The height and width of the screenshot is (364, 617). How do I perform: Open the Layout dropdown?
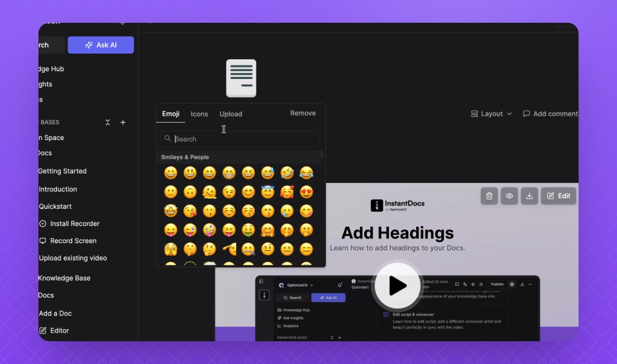(492, 114)
